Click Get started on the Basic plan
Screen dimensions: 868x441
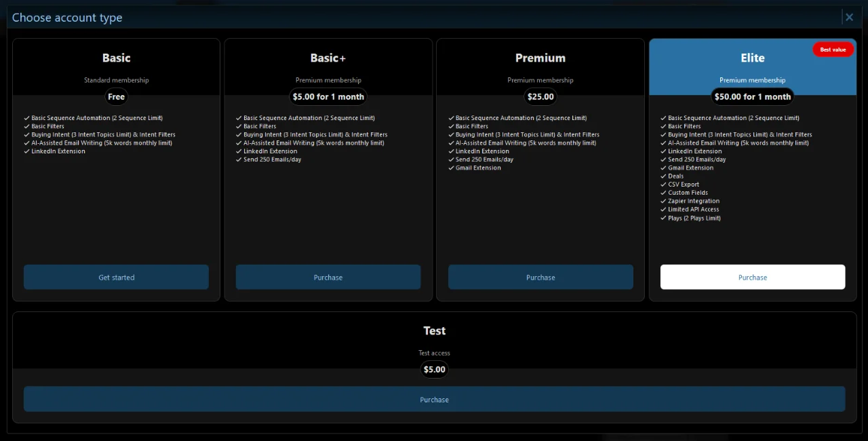(116, 277)
